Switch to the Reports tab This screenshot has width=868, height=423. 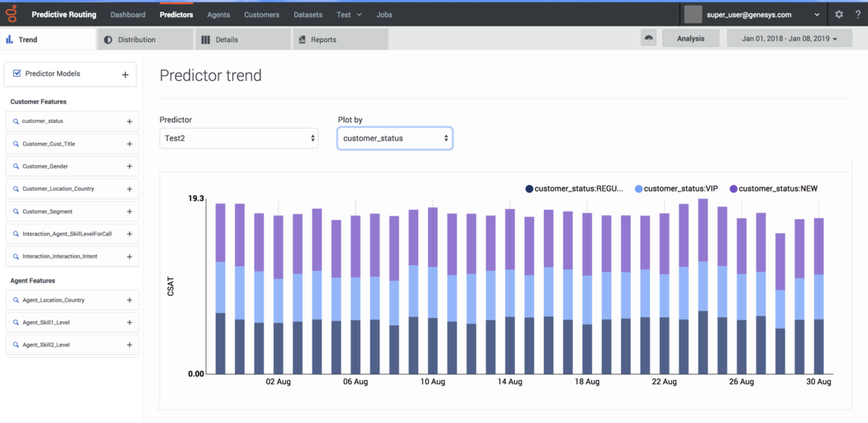(341, 40)
